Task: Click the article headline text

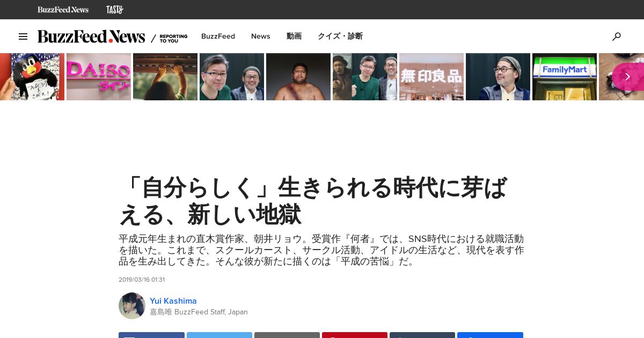Action: click(313, 201)
